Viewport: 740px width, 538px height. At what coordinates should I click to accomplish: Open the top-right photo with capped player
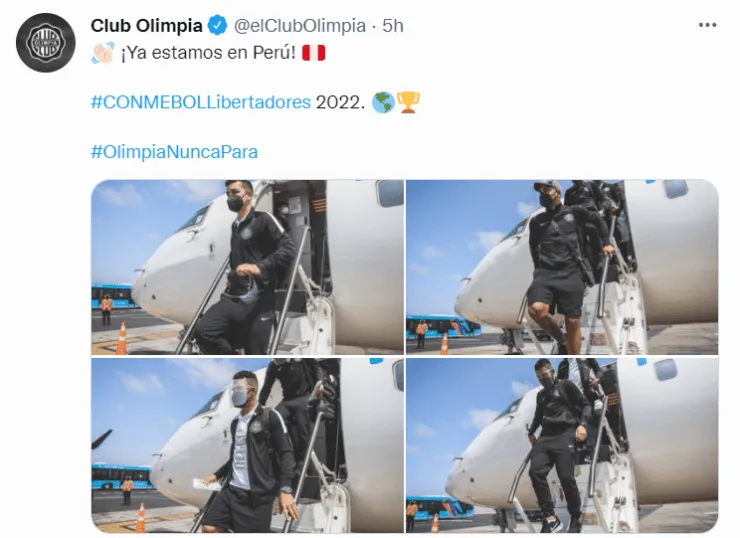point(562,267)
